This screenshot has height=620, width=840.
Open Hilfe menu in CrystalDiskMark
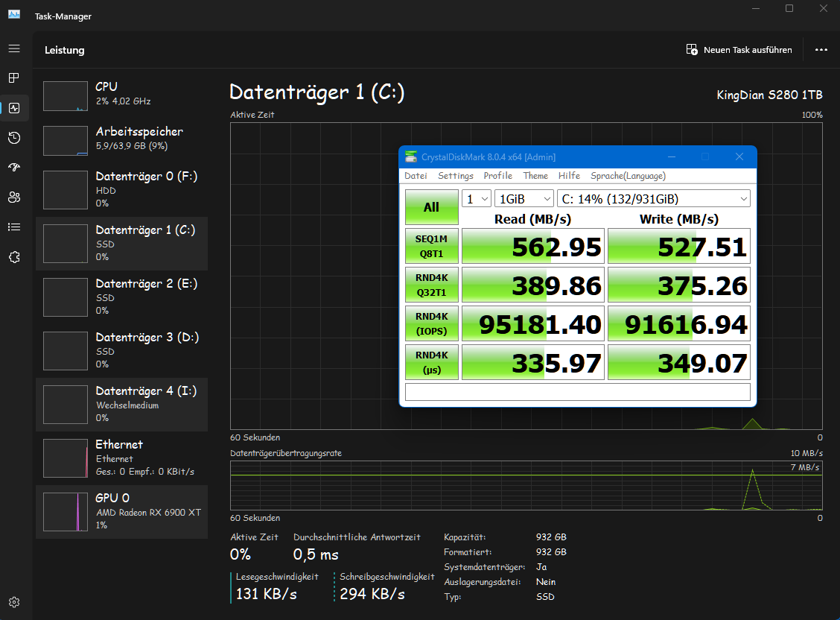click(569, 176)
